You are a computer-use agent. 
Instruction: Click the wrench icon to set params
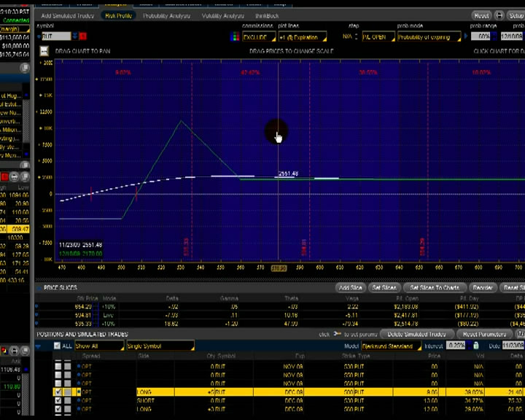(337, 334)
